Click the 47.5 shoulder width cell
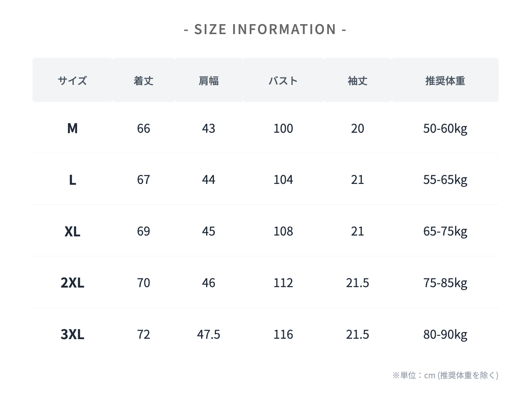Image resolution: width=532 pixels, height=397 pixels. pyautogui.click(x=209, y=334)
